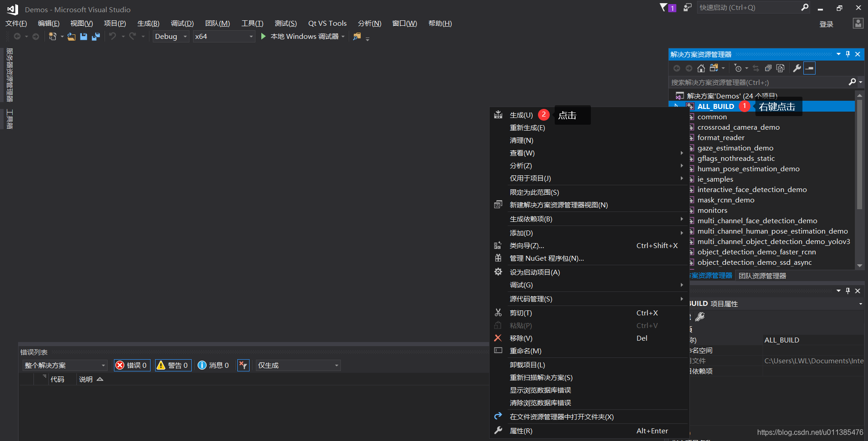
Task: Click the Solution Explorer forward arrow icon
Action: 689,68
